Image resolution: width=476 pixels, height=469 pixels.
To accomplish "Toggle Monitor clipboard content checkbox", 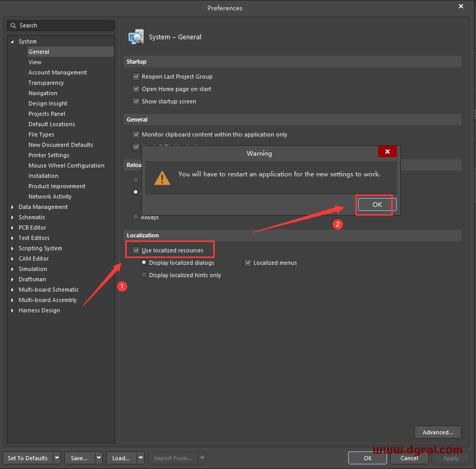I will coord(136,134).
